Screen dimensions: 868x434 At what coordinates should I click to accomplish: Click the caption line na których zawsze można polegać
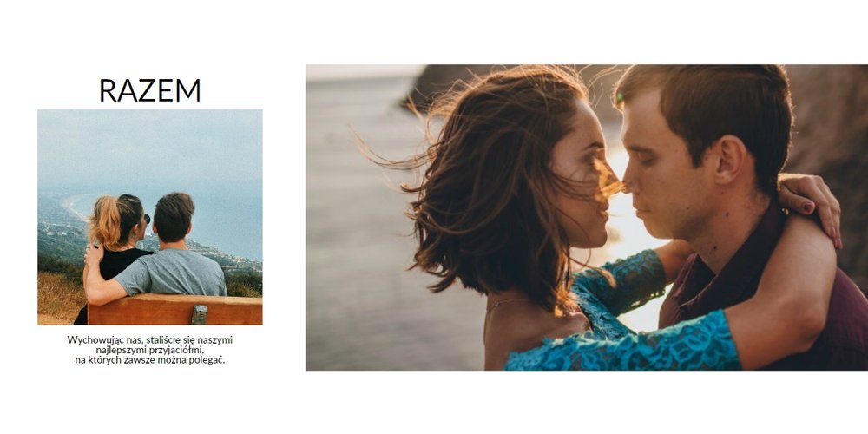coord(150,360)
